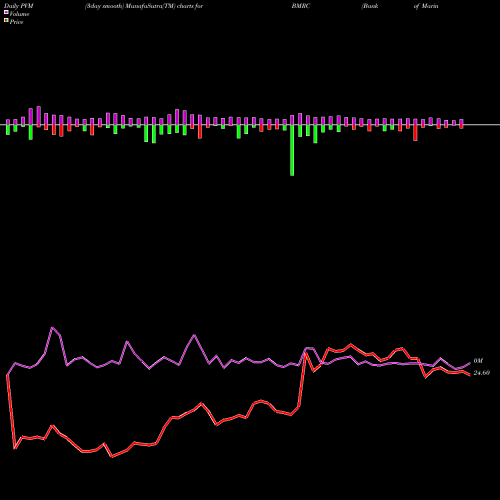Click the BMRC ticker symbol text
Screen dimensions: 500x500
pyautogui.click(x=301, y=6)
